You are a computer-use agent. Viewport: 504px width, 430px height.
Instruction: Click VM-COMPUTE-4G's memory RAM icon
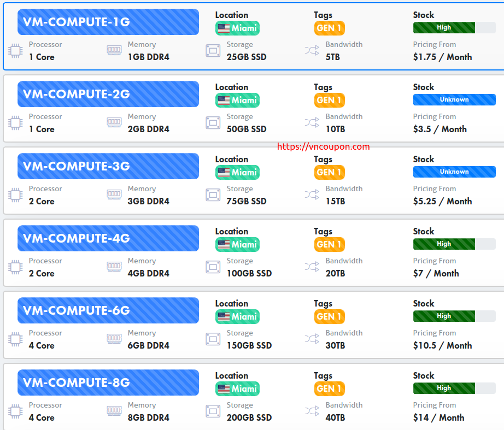tap(114, 266)
